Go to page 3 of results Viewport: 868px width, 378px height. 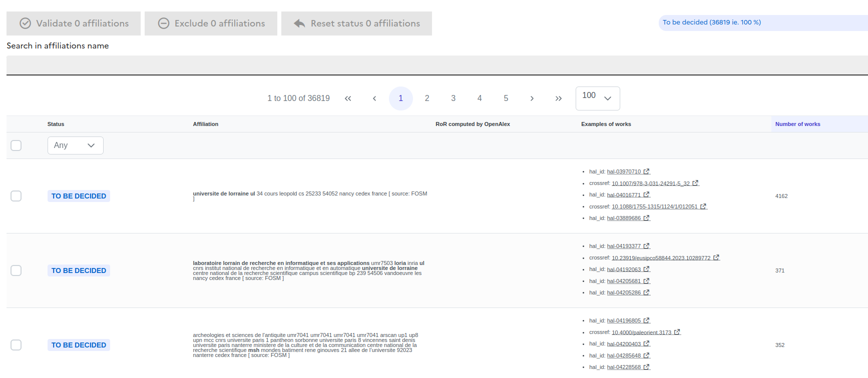pyautogui.click(x=453, y=98)
